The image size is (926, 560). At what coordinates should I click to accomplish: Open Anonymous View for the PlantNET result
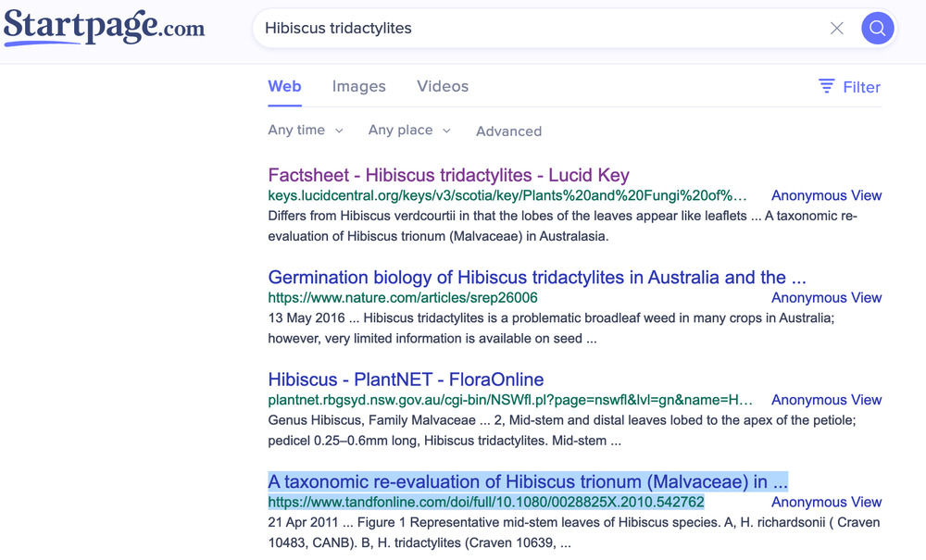[826, 400]
